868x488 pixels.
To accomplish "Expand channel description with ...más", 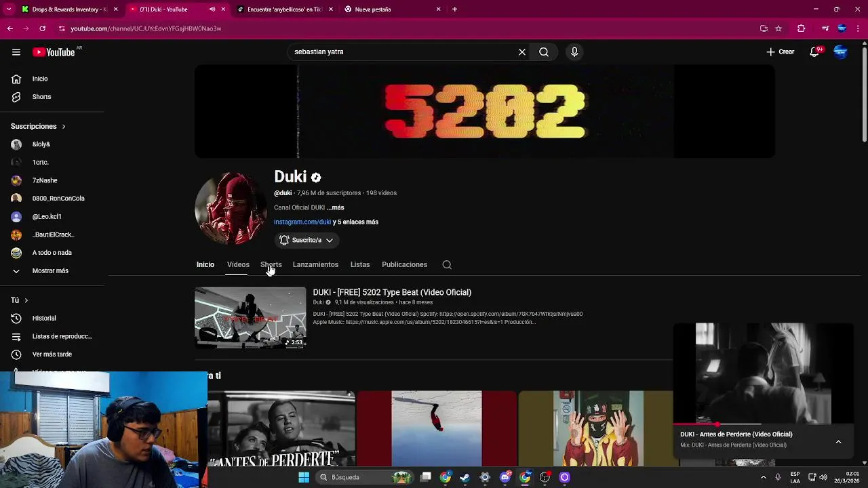I will [335, 207].
